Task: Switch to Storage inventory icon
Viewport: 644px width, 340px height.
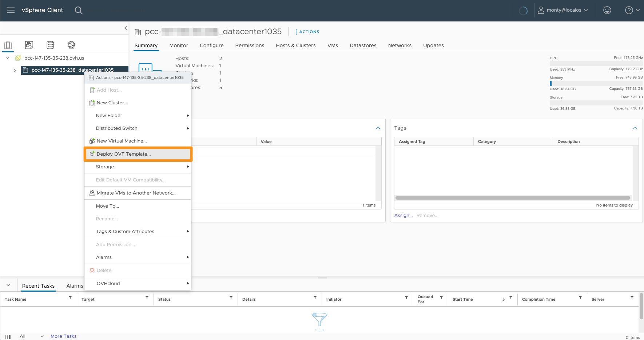Action: tap(50, 45)
